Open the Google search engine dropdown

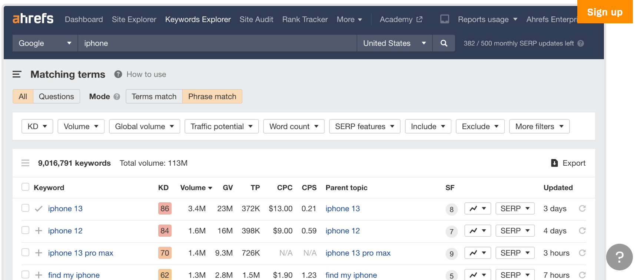pyautogui.click(x=45, y=43)
